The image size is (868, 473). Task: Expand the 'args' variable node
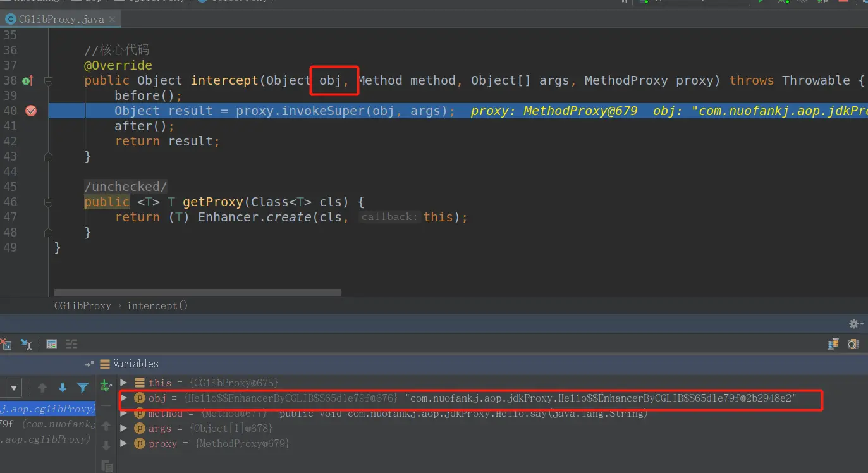click(x=123, y=428)
